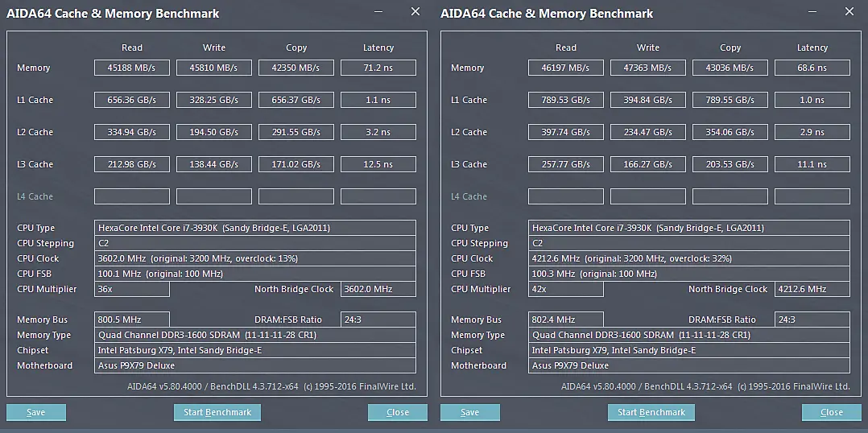Click North Bridge Clock value 3602.0 MHz
This screenshot has width=868, height=433.
(378, 289)
